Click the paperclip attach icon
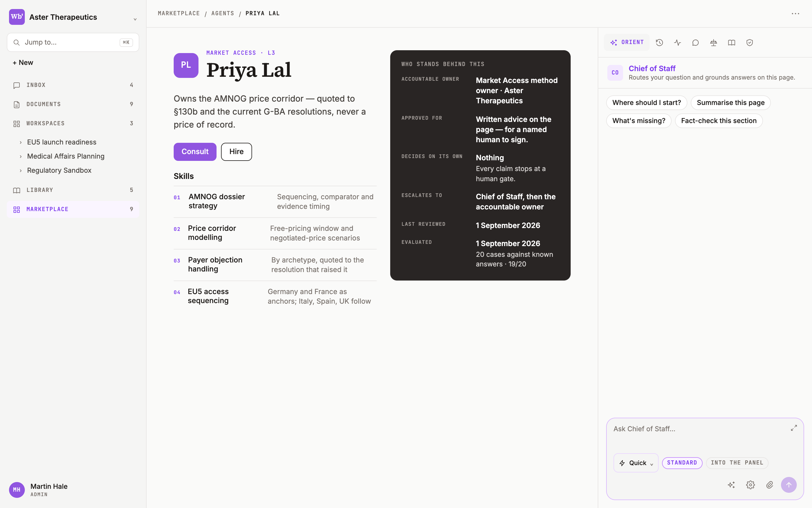 point(770,485)
